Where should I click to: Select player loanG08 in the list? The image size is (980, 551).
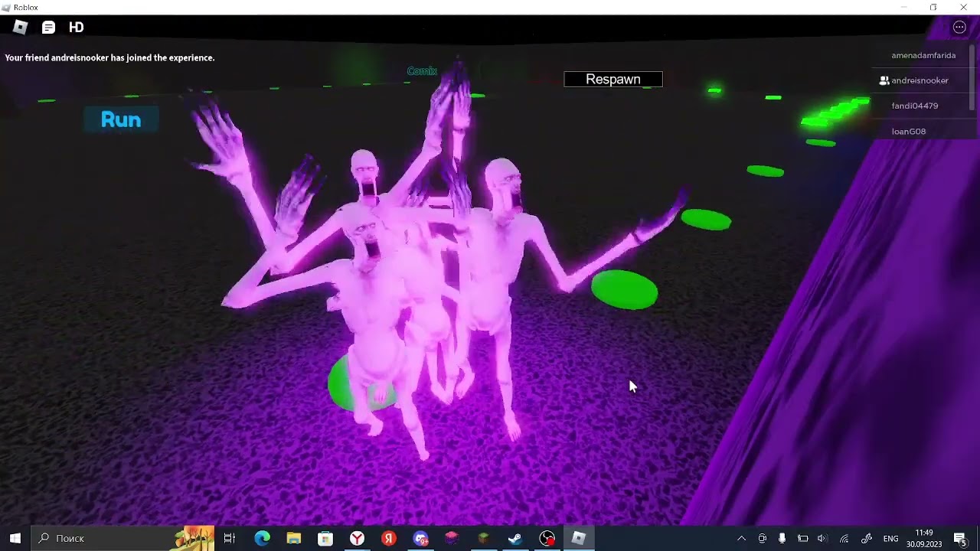pos(908,132)
